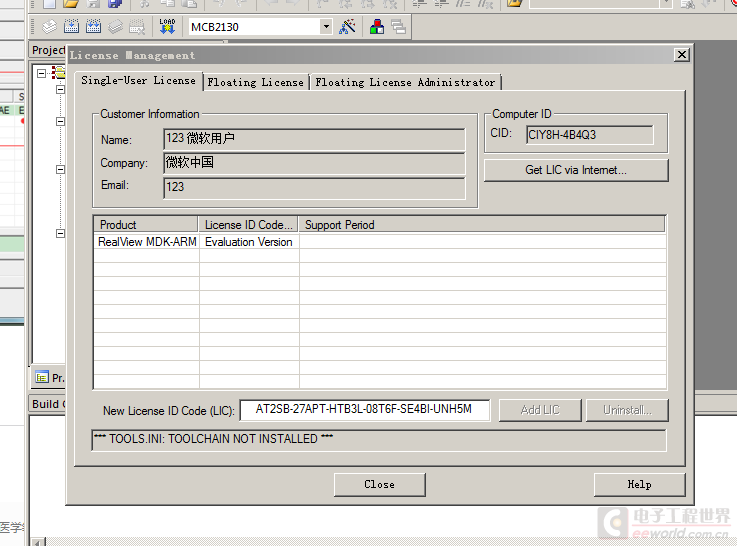This screenshot has width=737, height=546.
Task: Click the Rebuild all target files icon
Action: [94, 27]
